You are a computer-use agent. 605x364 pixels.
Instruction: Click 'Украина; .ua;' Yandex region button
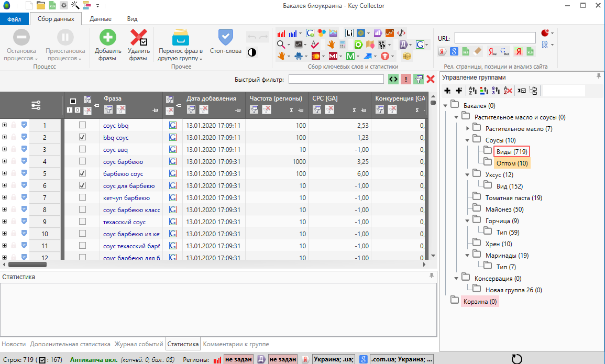click(333, 359)
